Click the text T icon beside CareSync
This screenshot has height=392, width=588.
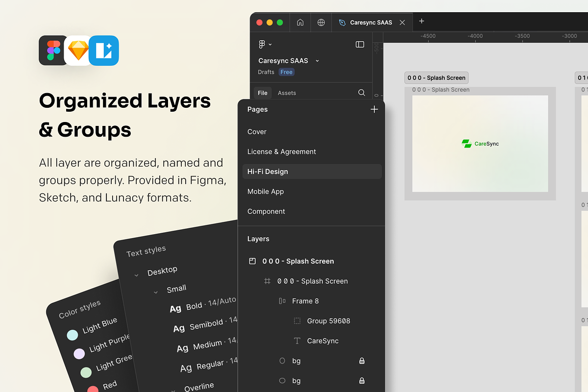click(297, 341)
